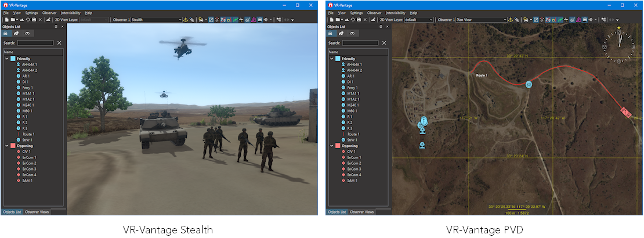The height and width of the screenshot is (238, 644).
Task: Select the binoculars tab icon in the Stealth Objects List
Action: tap(28, 33)
